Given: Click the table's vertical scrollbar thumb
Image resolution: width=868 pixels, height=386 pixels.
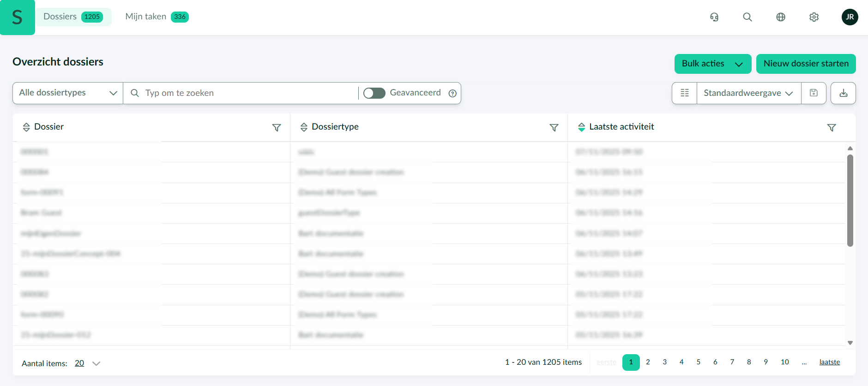Looking at the screenshot, I should point(850,201).
